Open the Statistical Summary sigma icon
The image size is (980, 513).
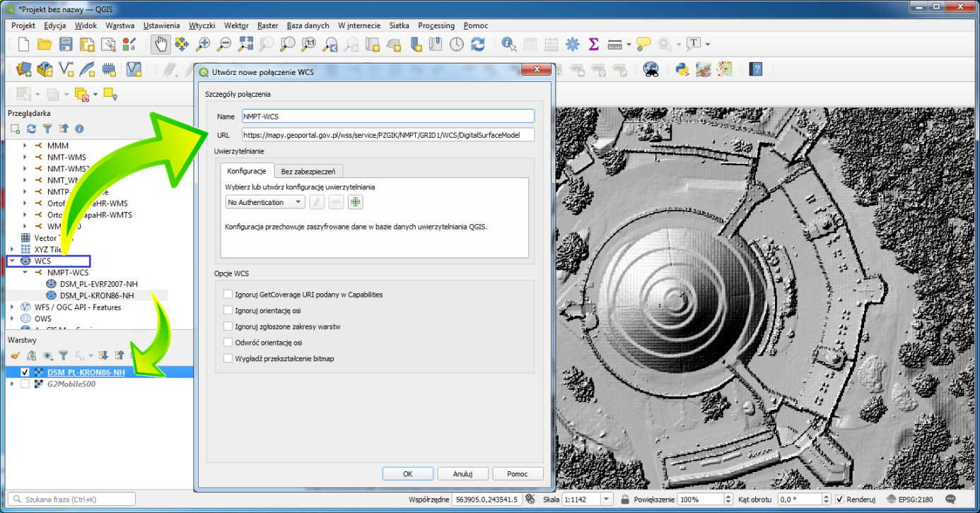pos(593,44)
